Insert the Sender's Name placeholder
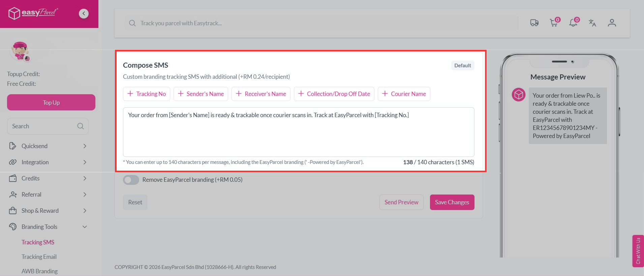The width and height of the screenshot is (644, 276). (x=201, y=94)
